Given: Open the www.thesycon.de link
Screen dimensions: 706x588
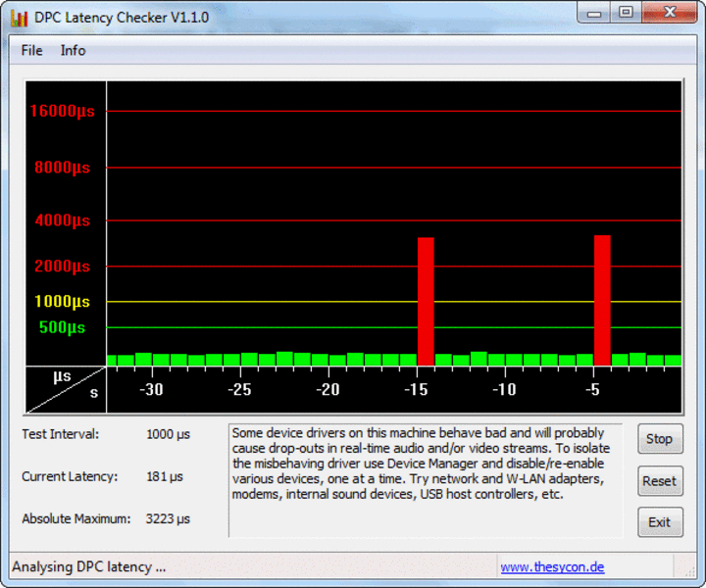Looking at the screenshot, I should [x=552, y=566].
